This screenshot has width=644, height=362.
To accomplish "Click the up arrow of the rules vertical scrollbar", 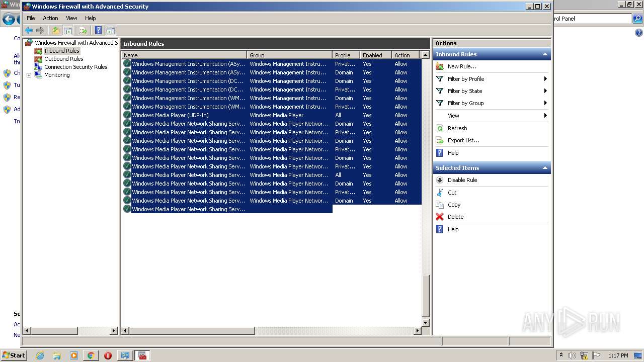I will click(x=425, y=55).
